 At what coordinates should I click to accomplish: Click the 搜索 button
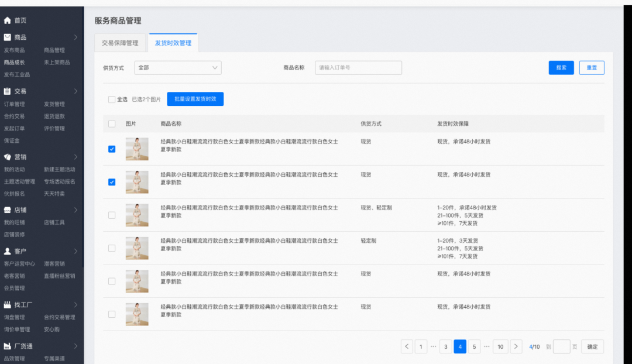561,68
